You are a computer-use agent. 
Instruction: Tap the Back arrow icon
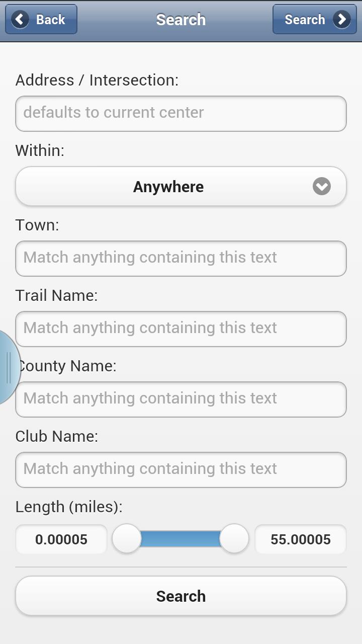(x=20, y=20)
